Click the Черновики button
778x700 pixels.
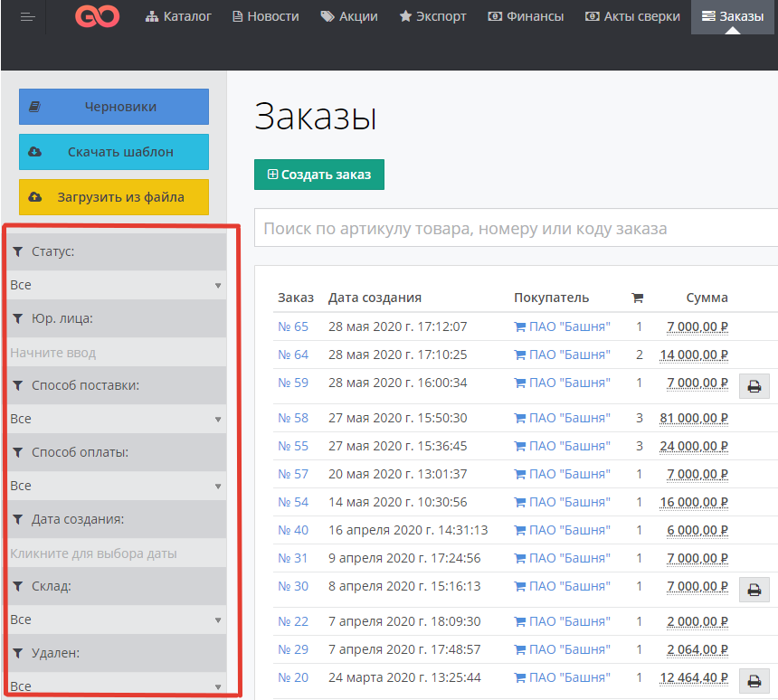click(x=114, y=107)
